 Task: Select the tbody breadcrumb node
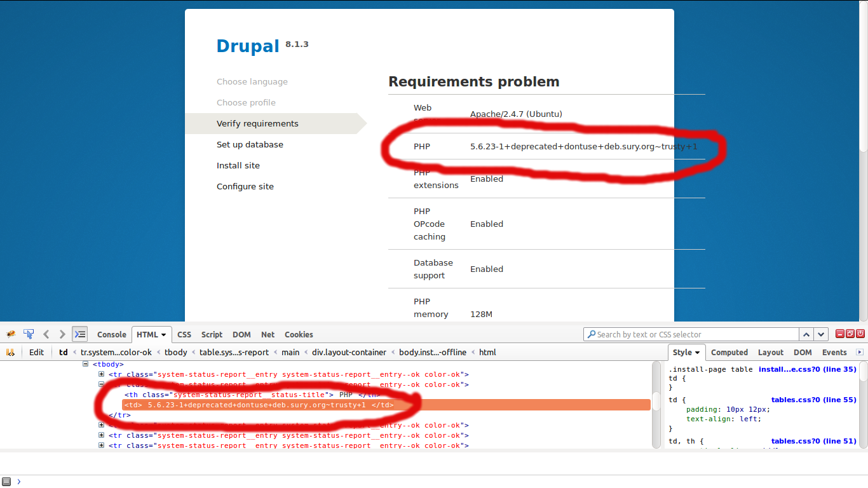176,352
